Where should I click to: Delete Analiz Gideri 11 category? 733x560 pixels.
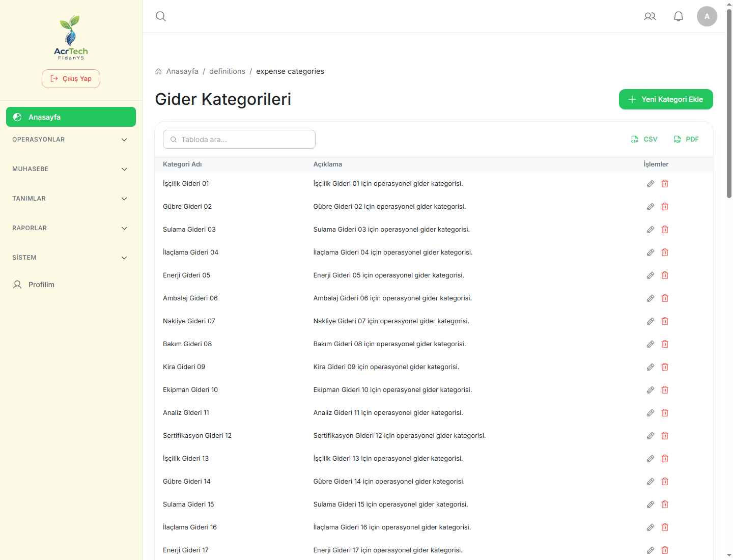click(665, 413)
